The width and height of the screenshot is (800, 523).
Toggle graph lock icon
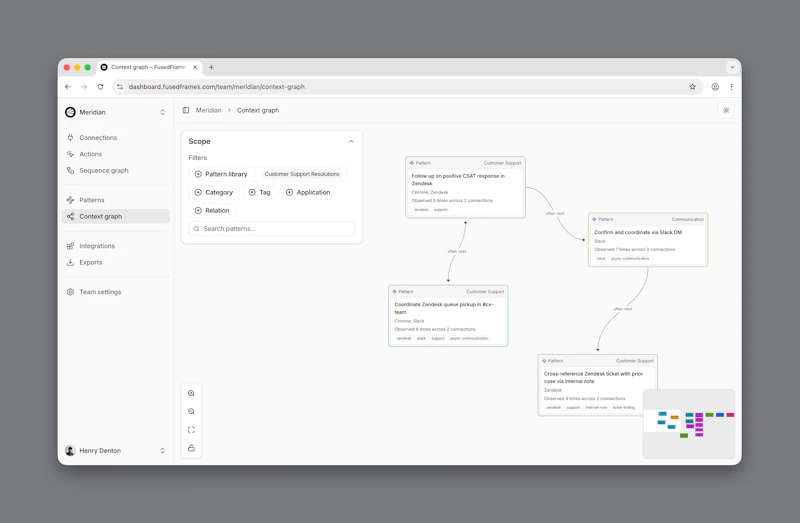click(x=191, y=448)
